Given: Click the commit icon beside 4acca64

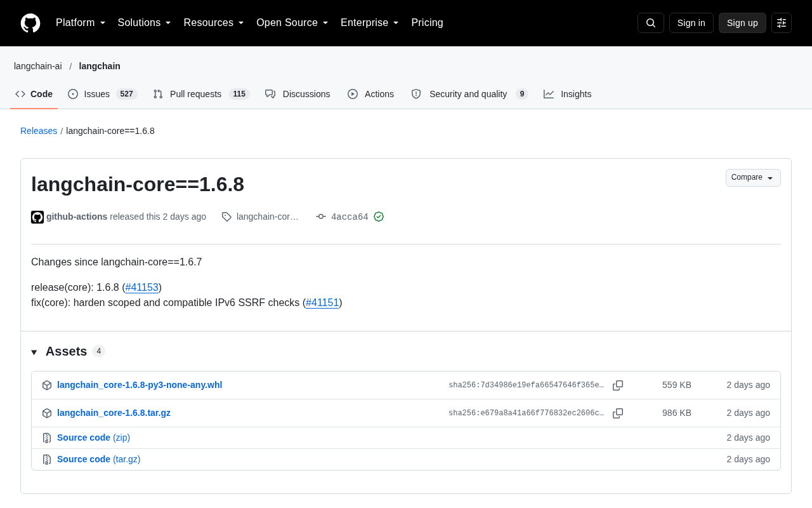Looking at the screenshot, I should click(x=321, y=217).
